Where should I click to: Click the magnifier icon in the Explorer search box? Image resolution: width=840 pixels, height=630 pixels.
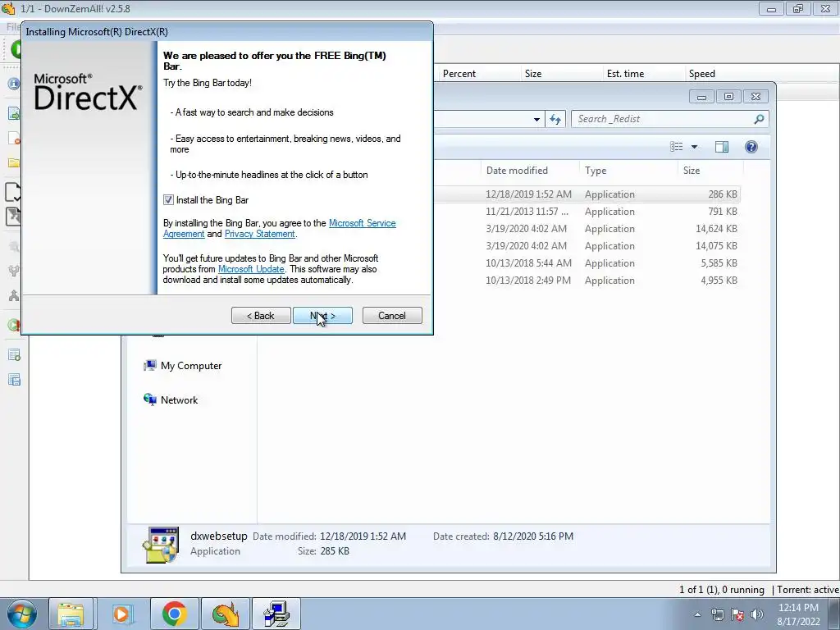click(759, 119)
